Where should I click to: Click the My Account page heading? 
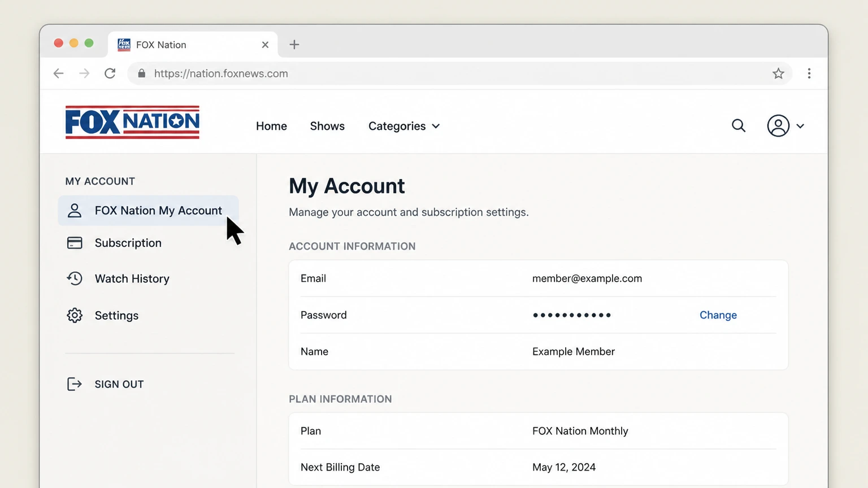347,186
